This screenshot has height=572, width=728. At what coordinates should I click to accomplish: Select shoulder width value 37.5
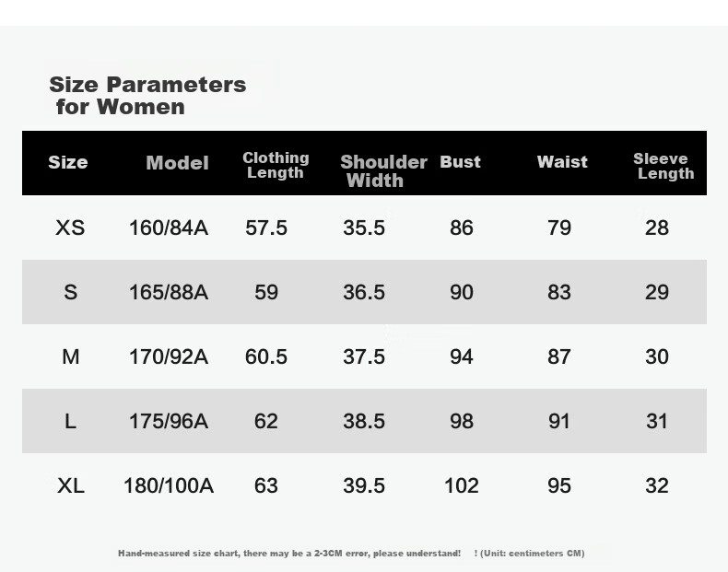364,356
